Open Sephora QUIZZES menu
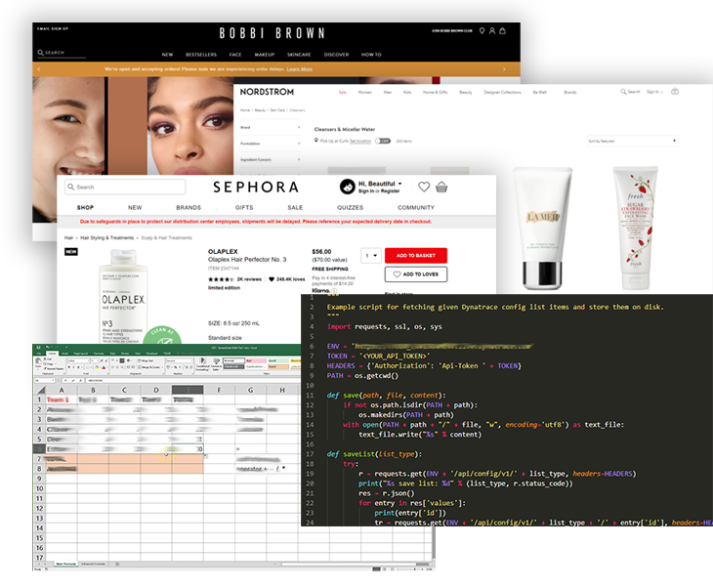Image resolution: width=713 pixels, height=588 pixels. [350, 207]
